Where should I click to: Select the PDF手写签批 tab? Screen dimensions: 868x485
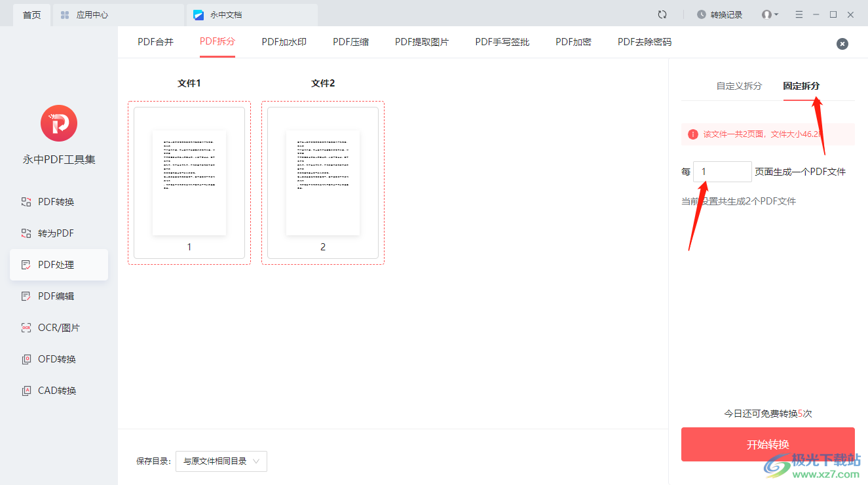pos(502,42)
